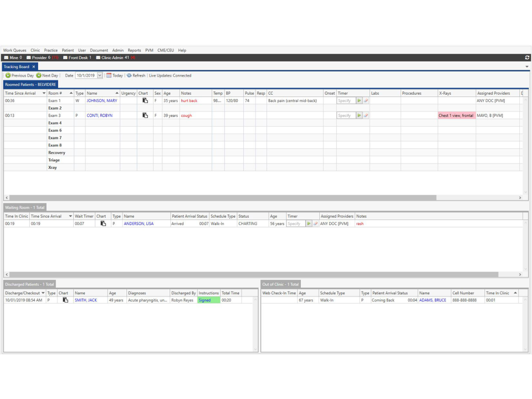
Task: Open CONTI, ROBYN's chart icon
Action: coord(145,115)
